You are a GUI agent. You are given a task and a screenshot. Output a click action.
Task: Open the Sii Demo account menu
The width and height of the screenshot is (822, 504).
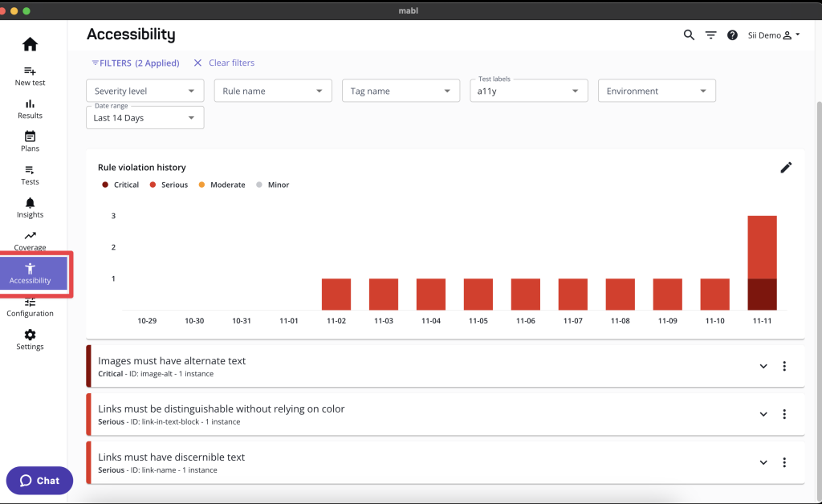coord(774,35)
